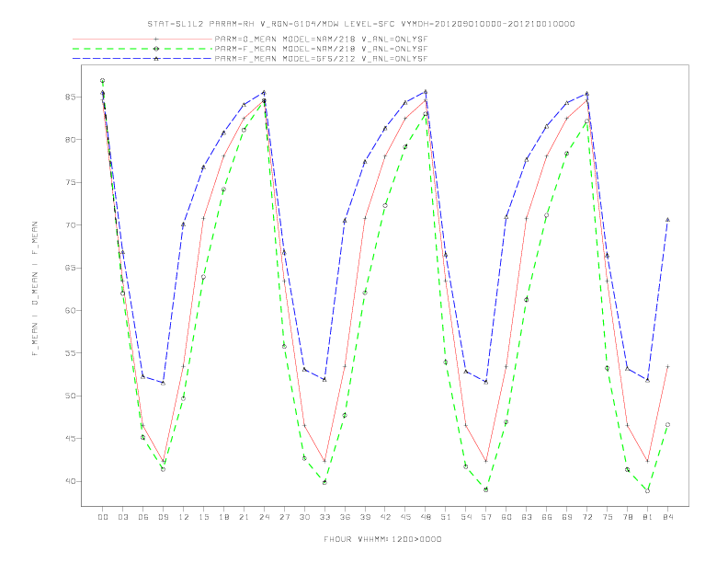Click the chart title beginning STAT=SL1L2 PARAM=RH
The image size is (728, 563).
(361, 24)
